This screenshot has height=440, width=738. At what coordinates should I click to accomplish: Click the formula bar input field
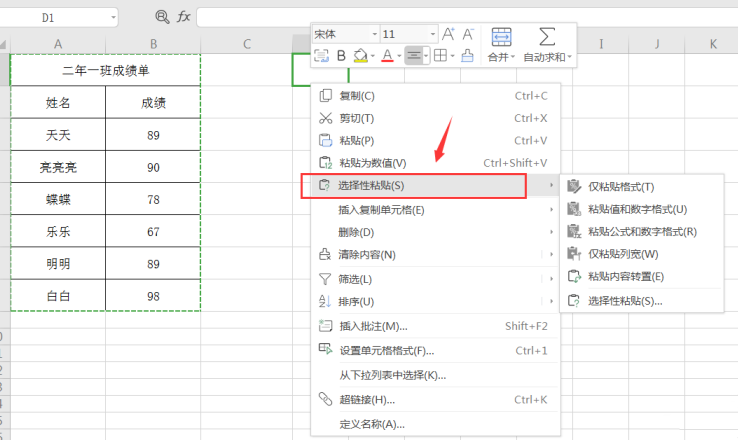pos(467,17)
